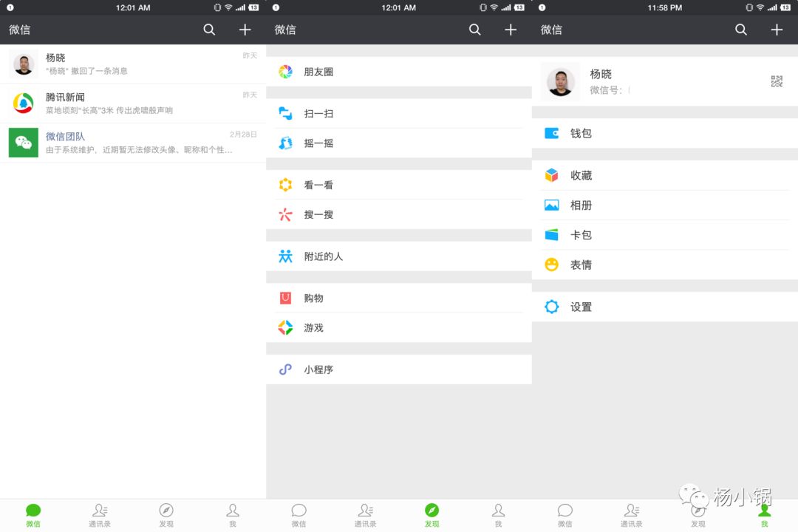Click the 朋友圈 label
This screenshot has height=532, width=798.
(318, 72)
